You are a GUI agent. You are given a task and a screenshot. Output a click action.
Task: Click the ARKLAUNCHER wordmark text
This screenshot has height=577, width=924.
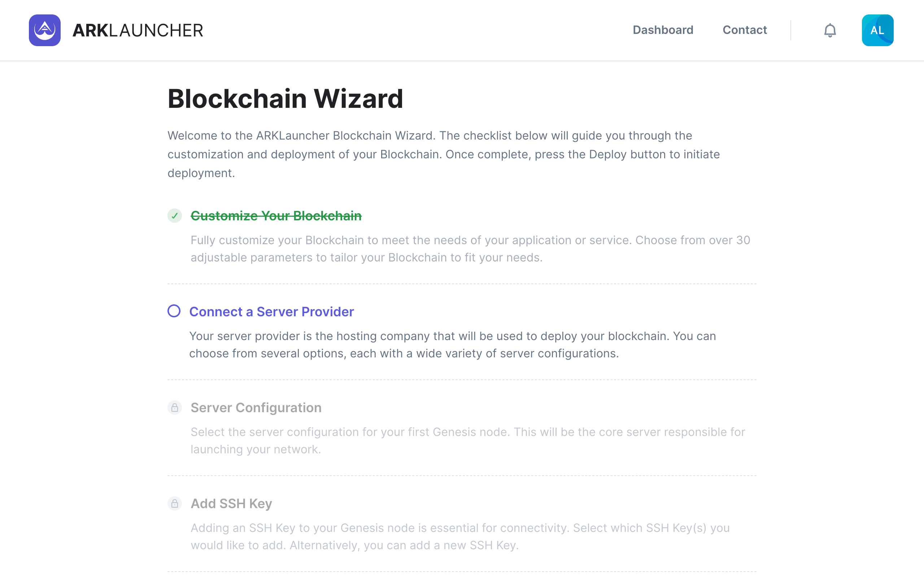tap(138, 31)
